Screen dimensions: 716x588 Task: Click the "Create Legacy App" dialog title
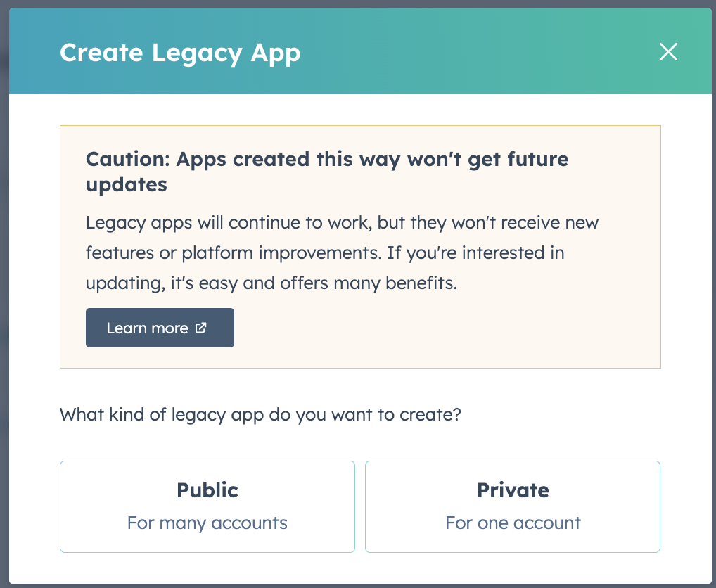coord(180,53)
